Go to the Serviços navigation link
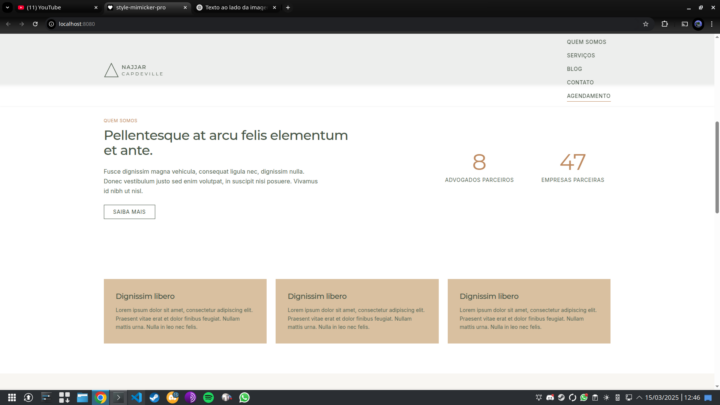Viewport: 720px width, 405px height. click(580, 55)
